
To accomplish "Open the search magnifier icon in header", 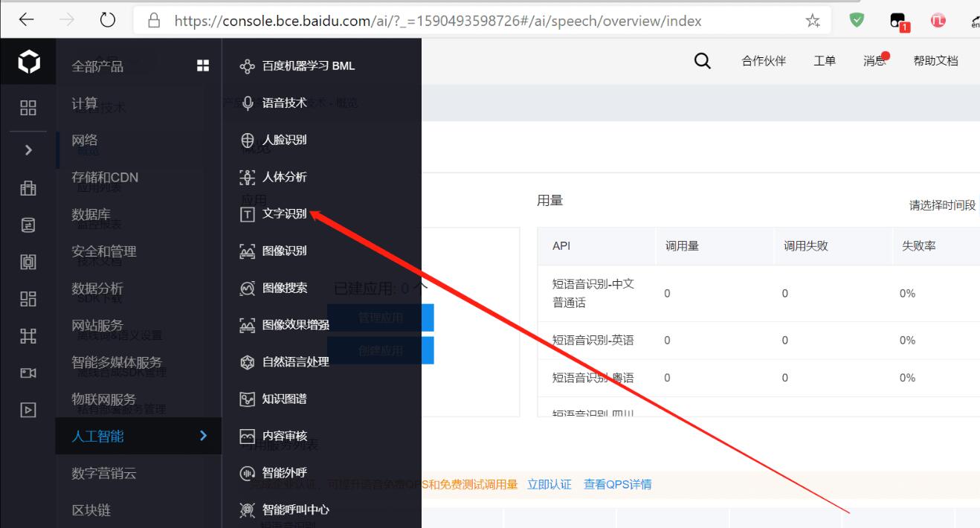I will click(x=702, y=61).
